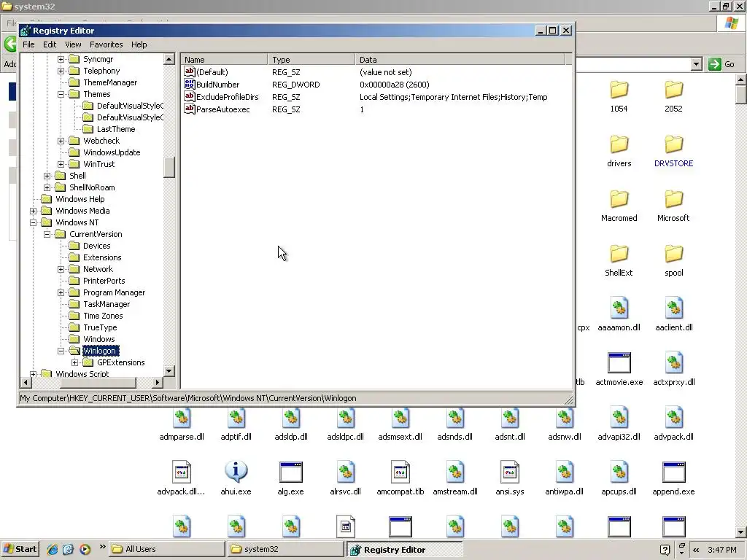Expand the WinTrust tree node
Image resolution: width=747 pixels, height=560 pixels.
click(61, 164)
